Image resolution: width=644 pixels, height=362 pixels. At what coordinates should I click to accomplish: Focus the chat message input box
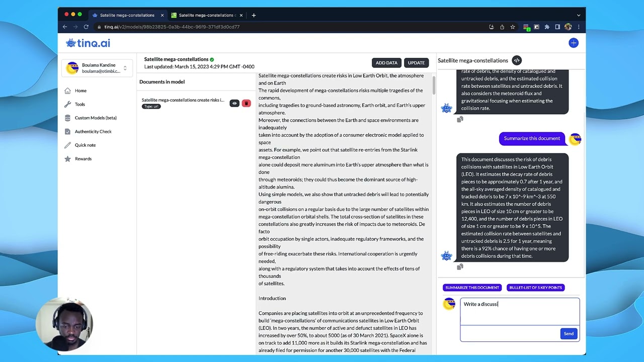tap(520, 312)
